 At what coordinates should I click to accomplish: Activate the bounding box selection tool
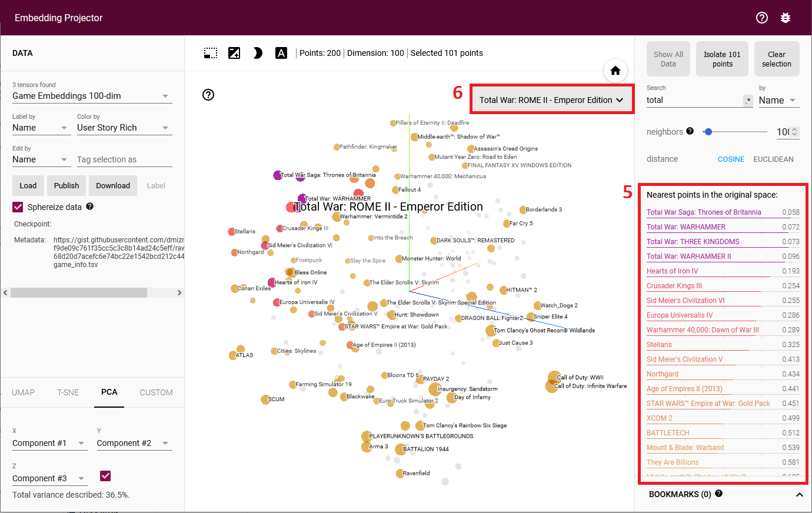[211, 53]
